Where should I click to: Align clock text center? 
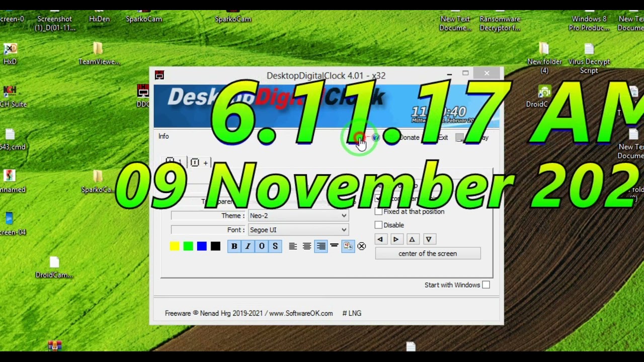coord(307,246)
